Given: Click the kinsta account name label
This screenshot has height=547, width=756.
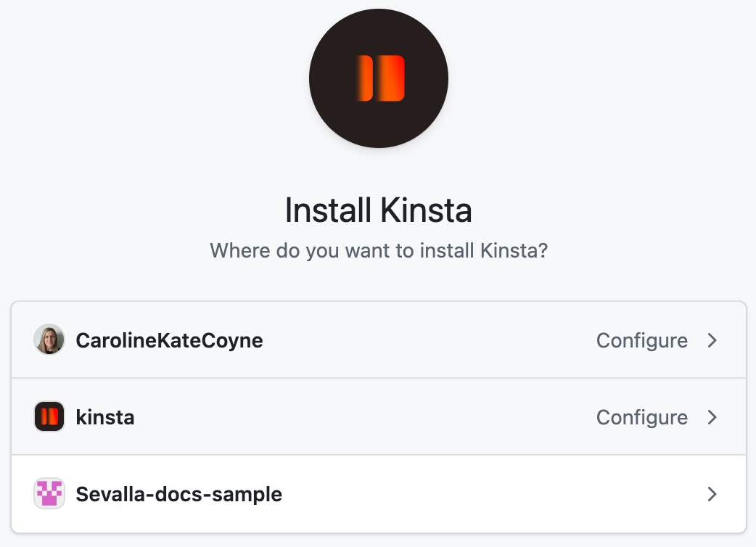Looking at the screenshot, I should coord(105,417).
